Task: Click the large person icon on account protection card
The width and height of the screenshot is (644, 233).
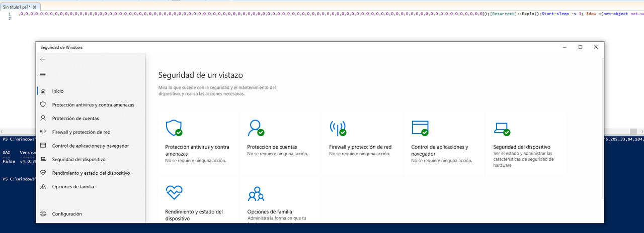Action: pyautogui.click(x=256, y=128)
